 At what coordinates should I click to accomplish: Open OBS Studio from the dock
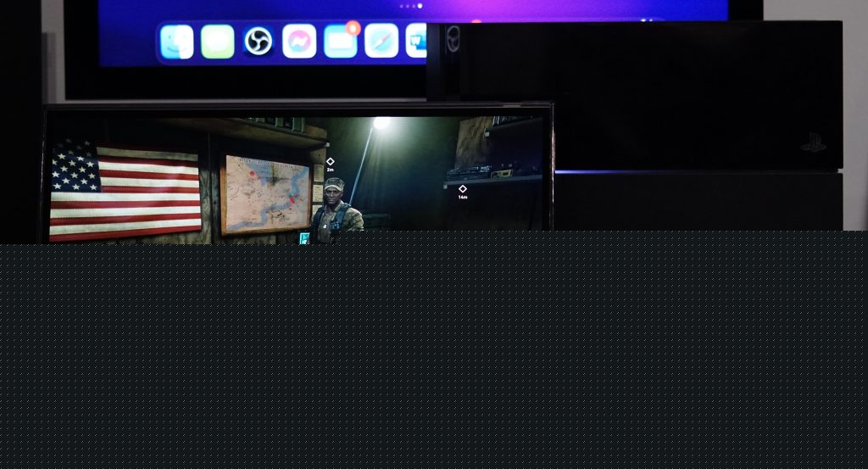pos(259,42)
